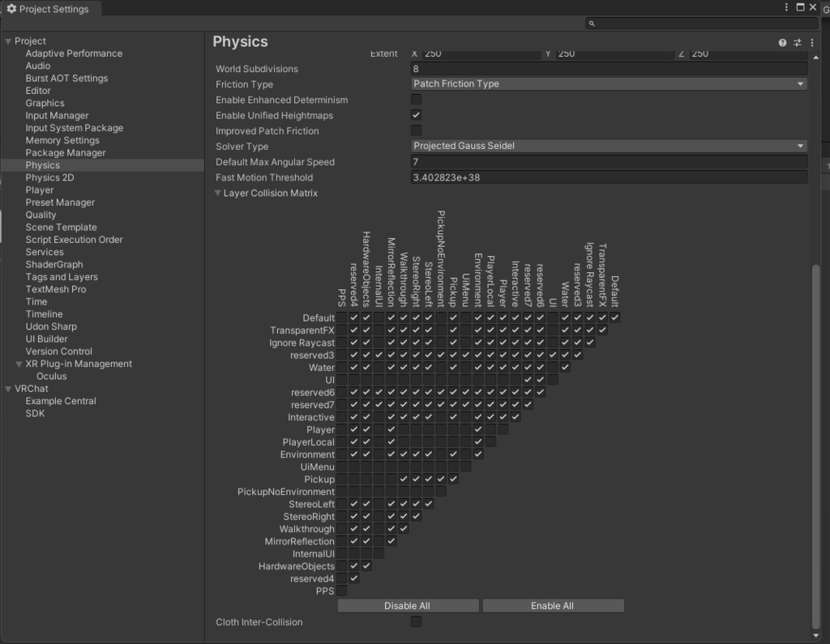Click the World Subdivisions value field
Viewport: 830px width, 644px height.
tap(610, 68)
